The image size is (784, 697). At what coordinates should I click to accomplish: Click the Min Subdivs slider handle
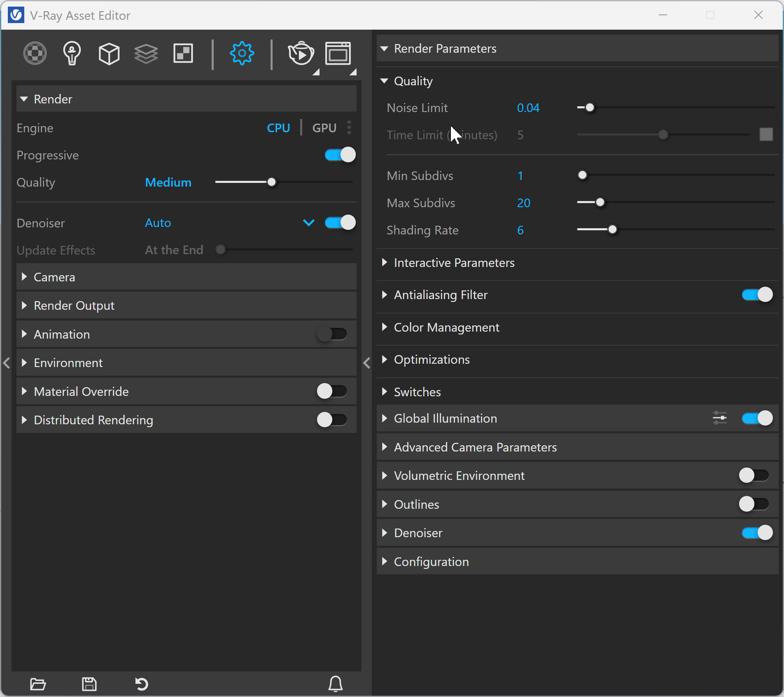(582, 175)
